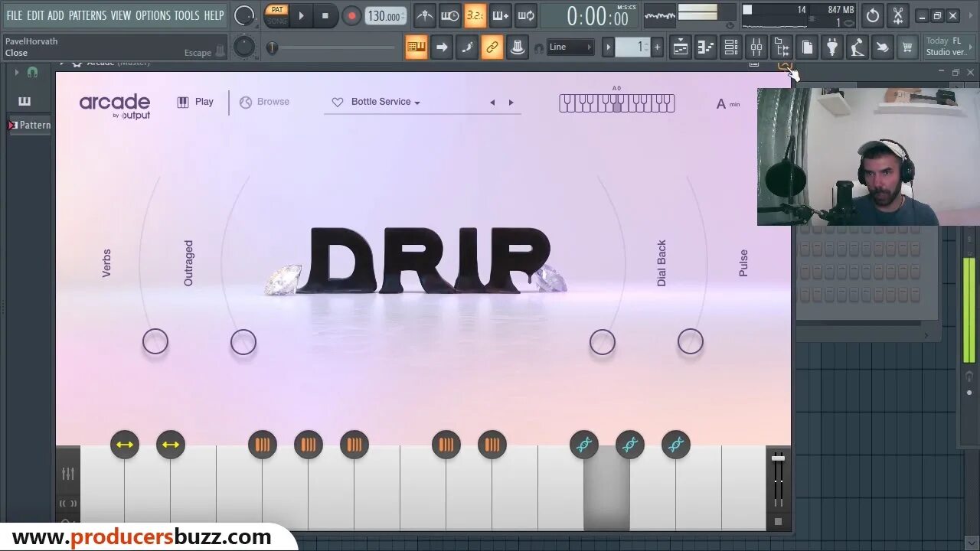Open the project picker pages icon
The width and height of the screenshot is (980, 551).
tap(807, 47)
